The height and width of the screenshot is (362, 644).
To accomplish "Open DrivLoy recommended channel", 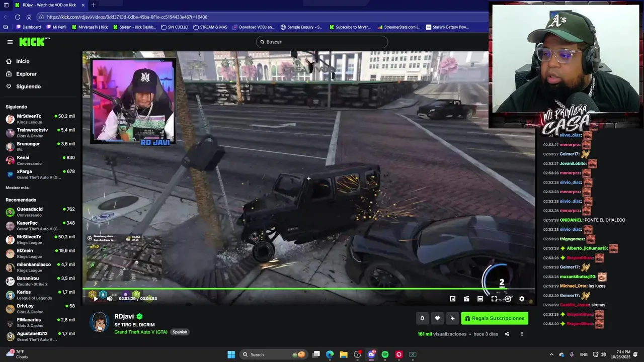I will point(40,309).
